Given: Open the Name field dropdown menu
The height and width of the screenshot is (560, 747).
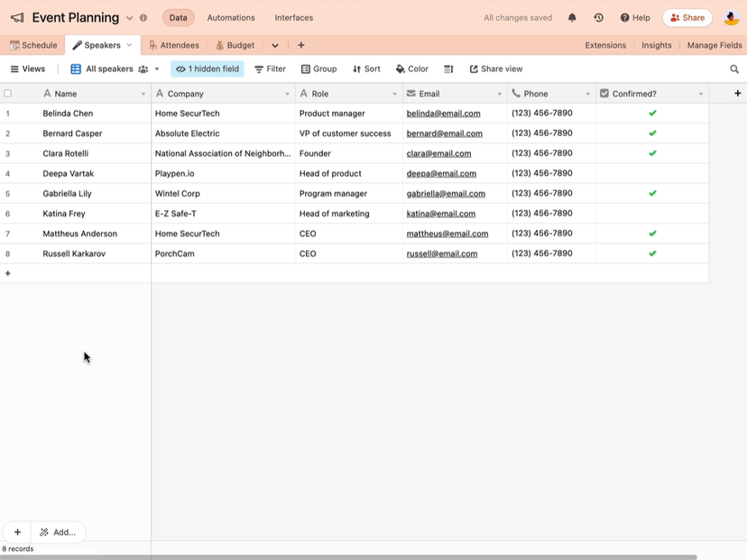Looking at the screenshot, I should click(x=143, y=93).
